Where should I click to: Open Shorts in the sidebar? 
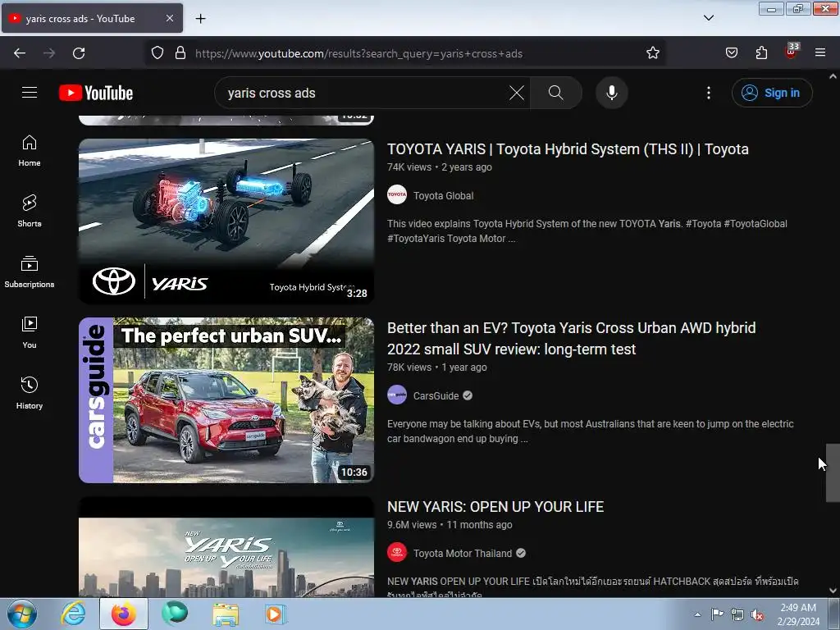[30, 211]
